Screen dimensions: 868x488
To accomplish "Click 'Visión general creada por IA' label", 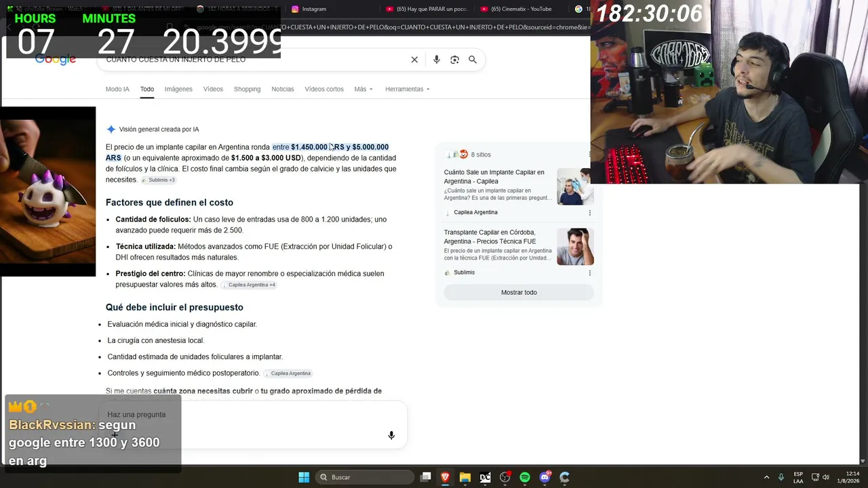I will pyautogui.click(x=159, y=129).
